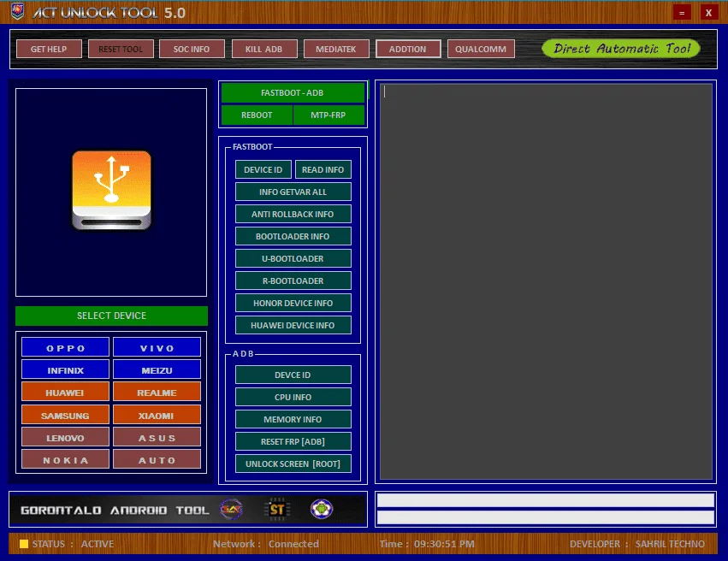This screenshot has width=728, height=561.
Task: Click the RESET TOOL button
Action: 121,50
